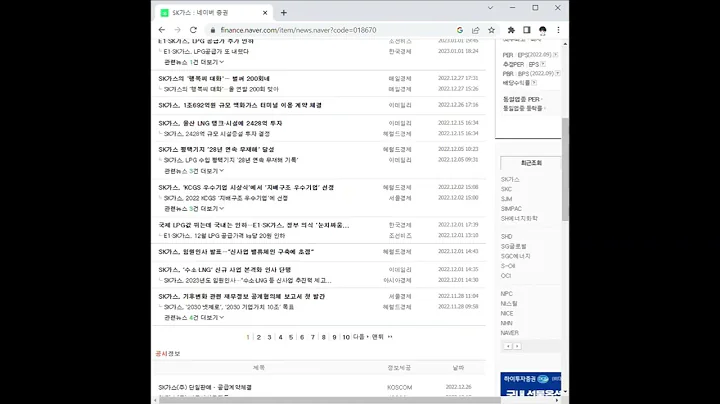Open the KCGS 우수기업 시상식 headline
This screenshot has width=720, height=404.
(x=246, y=187)
